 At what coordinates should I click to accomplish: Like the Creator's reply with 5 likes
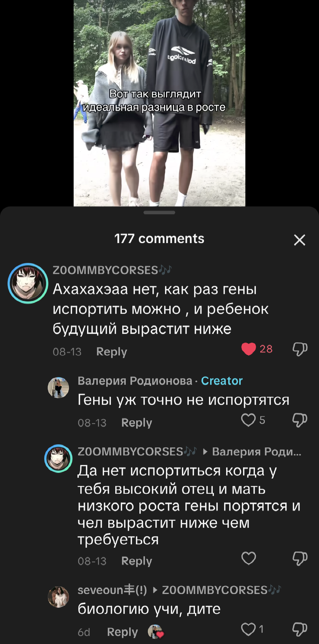[248, 420]
